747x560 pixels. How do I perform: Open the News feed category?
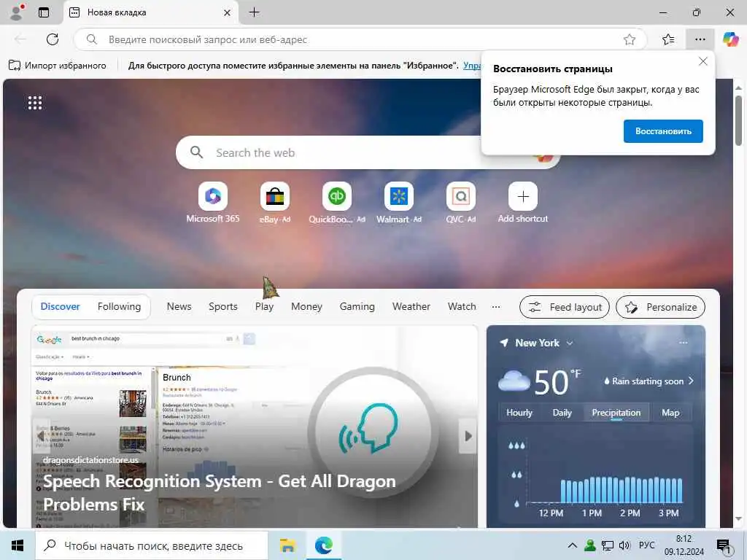tap(179, 307)
